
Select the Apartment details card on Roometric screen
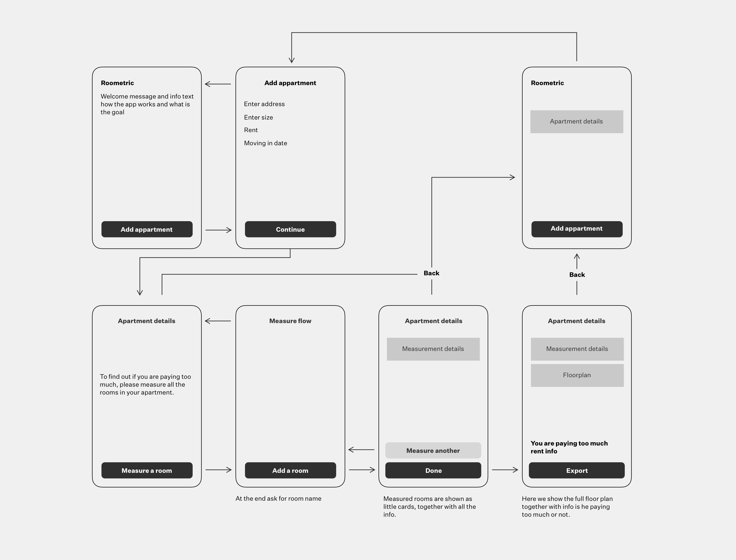(576, 121)
